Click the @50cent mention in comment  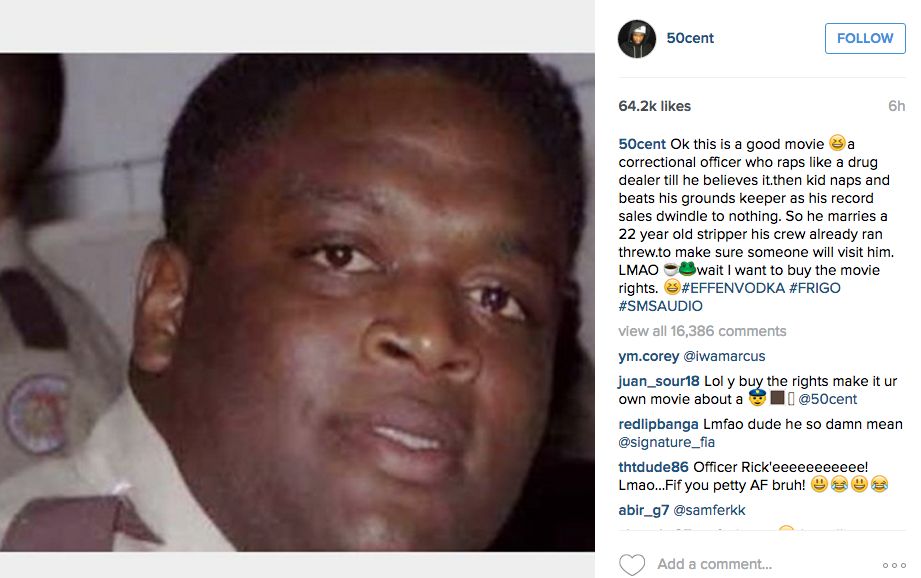[828, 399]
